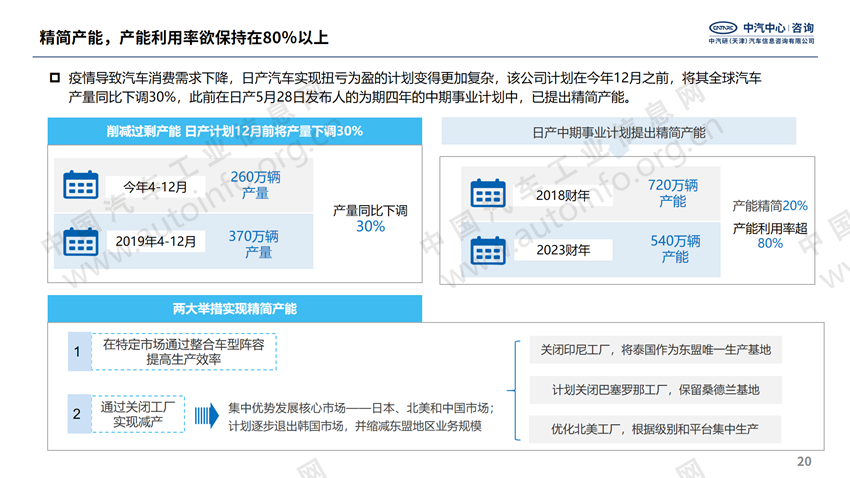Click the calendar icon beside 2018财年
The width and height of the screenshot is (850, 478).
tap(488, 193)
